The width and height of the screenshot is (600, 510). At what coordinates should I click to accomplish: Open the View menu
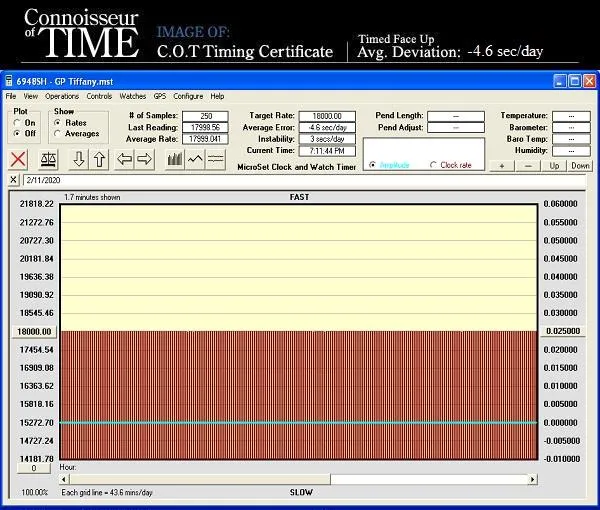[31, 96]
